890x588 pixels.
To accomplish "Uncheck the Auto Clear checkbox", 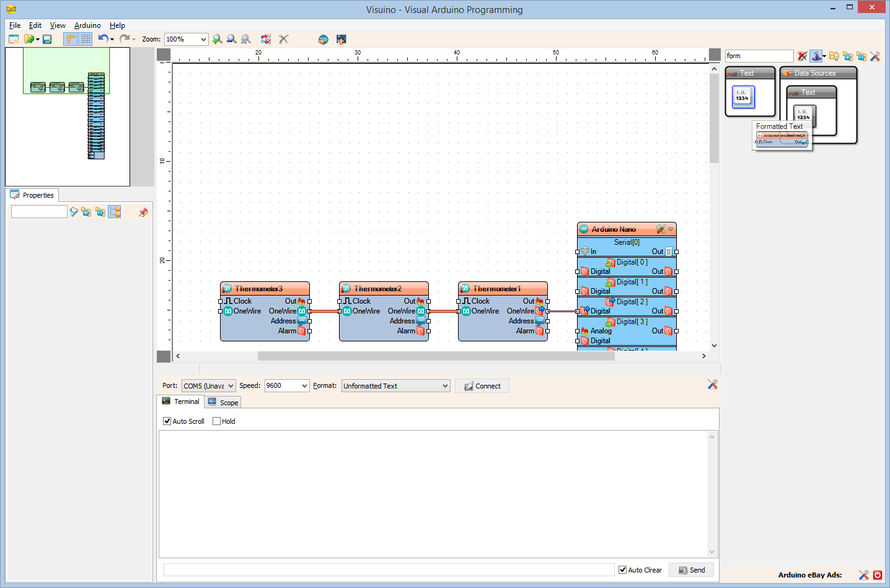I will 623,570.
